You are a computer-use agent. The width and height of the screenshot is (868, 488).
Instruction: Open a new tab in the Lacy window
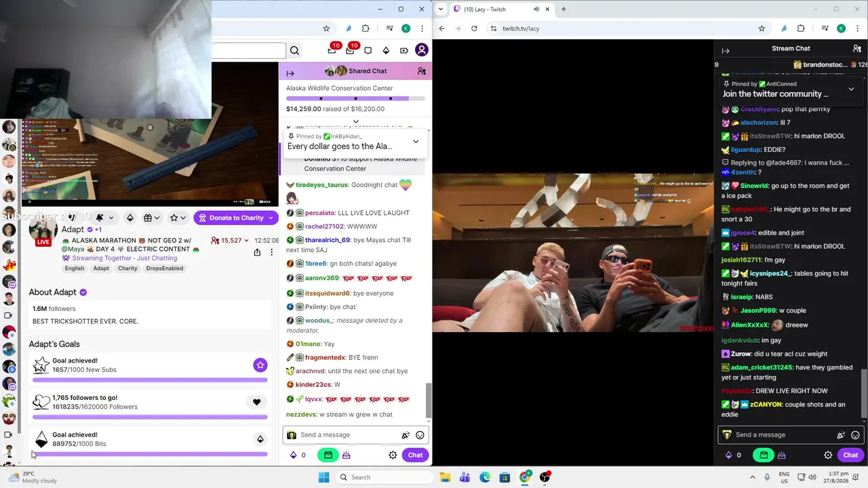(564, 9)
